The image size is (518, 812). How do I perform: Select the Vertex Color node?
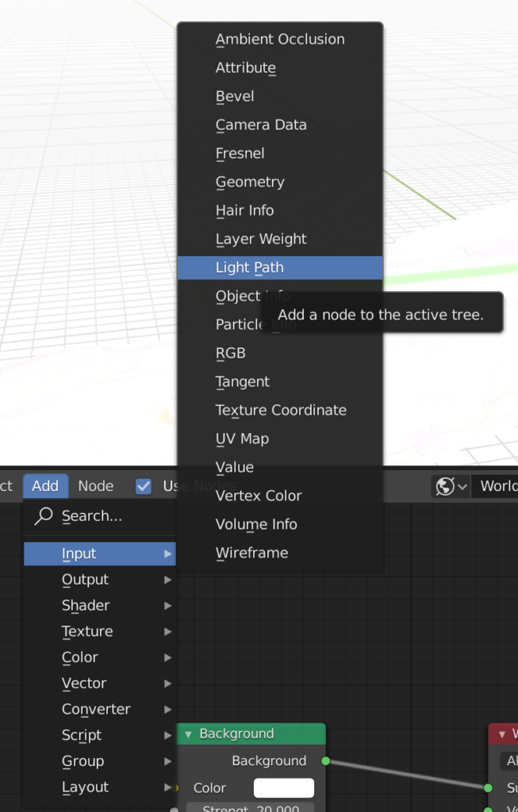click(x=280, y=496)
